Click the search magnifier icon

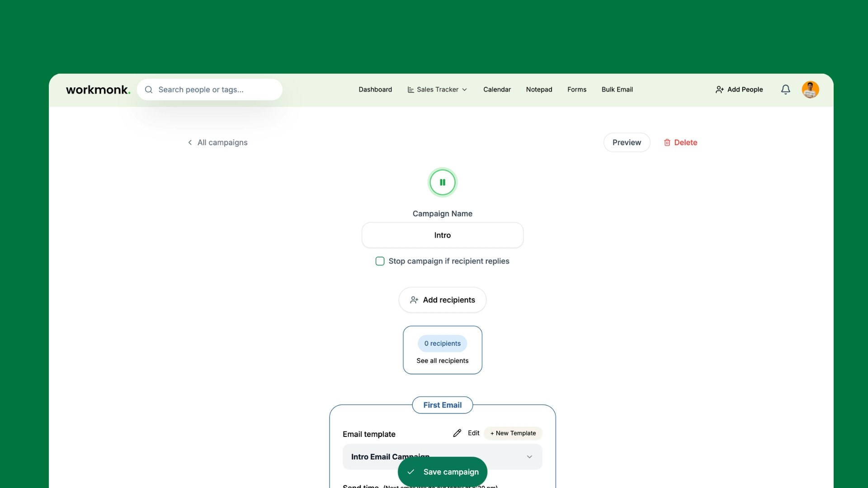pos(148,89)
